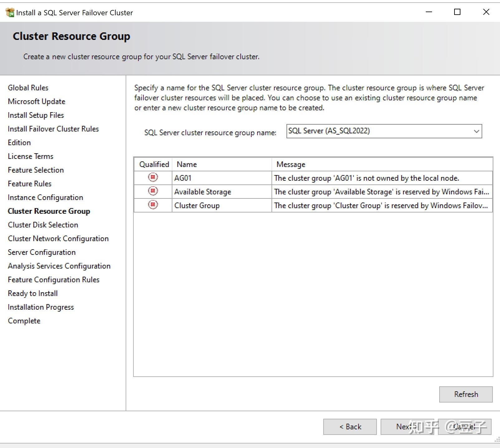Go back using the Back button
This screenshot has width=500, height=448.
tap(350, 427)
